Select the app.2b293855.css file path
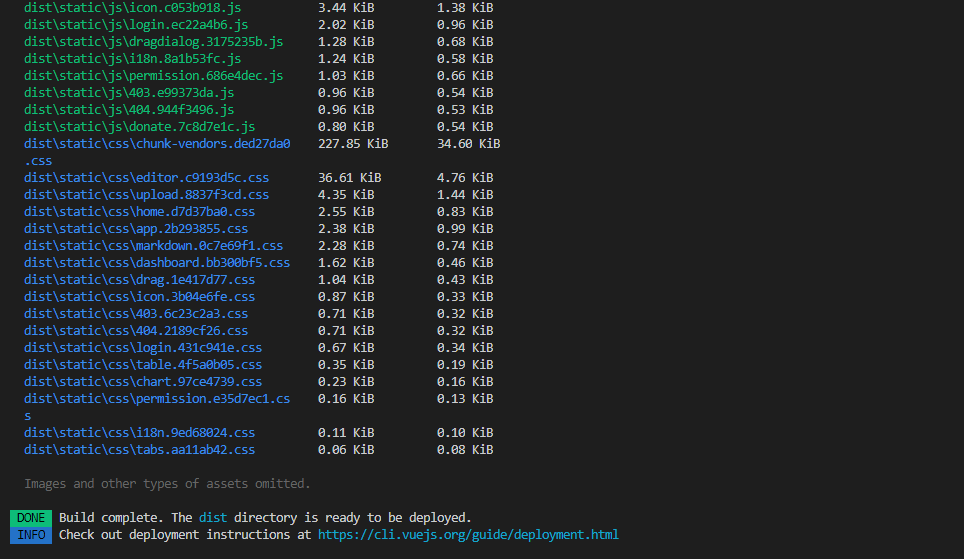964x559 pixels. click(136, 229)
